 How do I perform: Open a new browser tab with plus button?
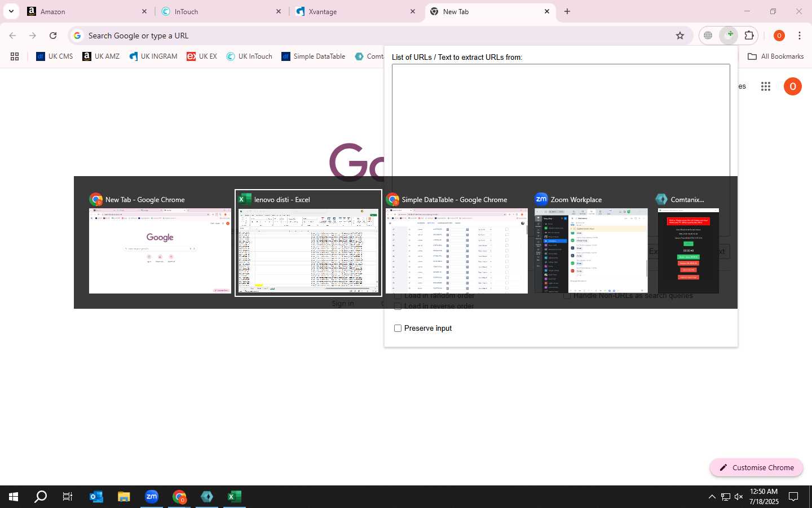tap(567, 11)
